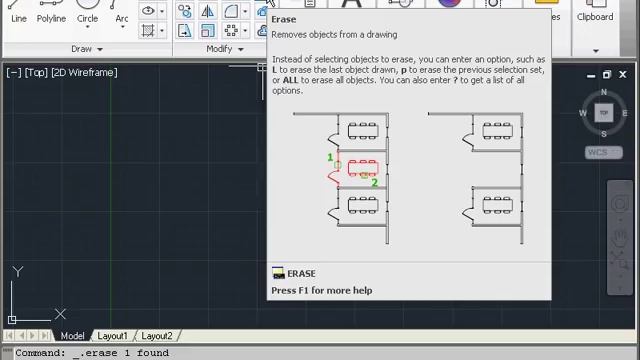This screenshot has width=640, height=360.
Task: Switch to the Layout1 tab
Action: [112, 336]
